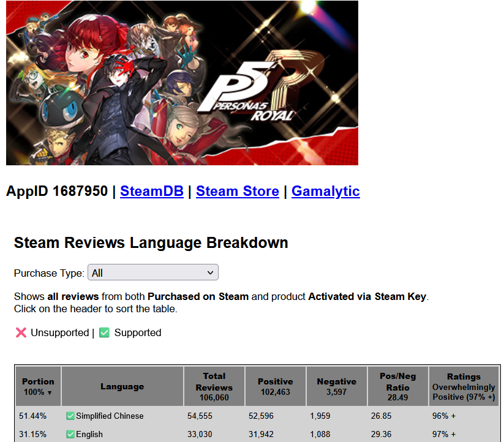Click the Persona 5 Royal banner image
The height and width of the screenshot is (442, 504).
[182, 83]
